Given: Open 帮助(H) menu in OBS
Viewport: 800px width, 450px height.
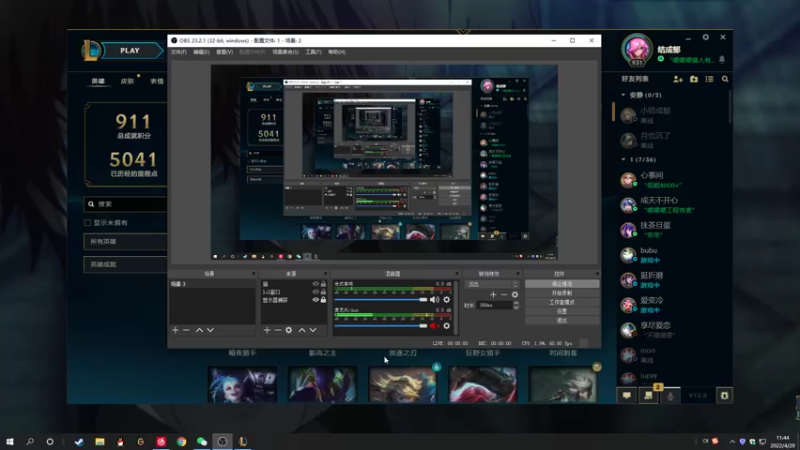Looking at the screenshot, I should [x=337, y=52].
